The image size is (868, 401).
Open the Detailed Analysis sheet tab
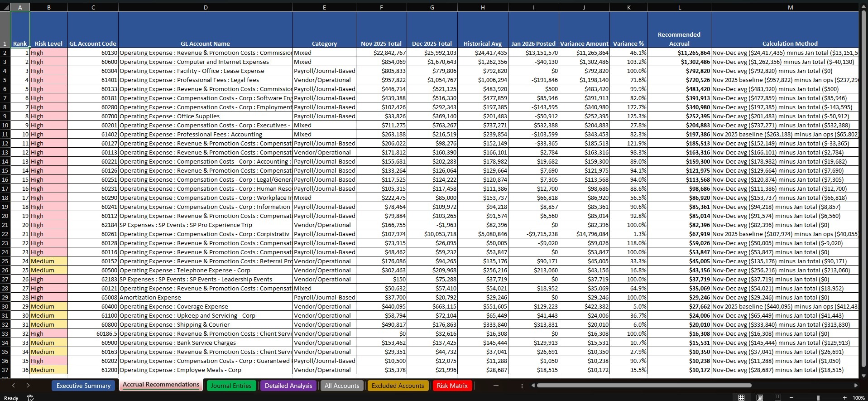[x=288, y=386]
